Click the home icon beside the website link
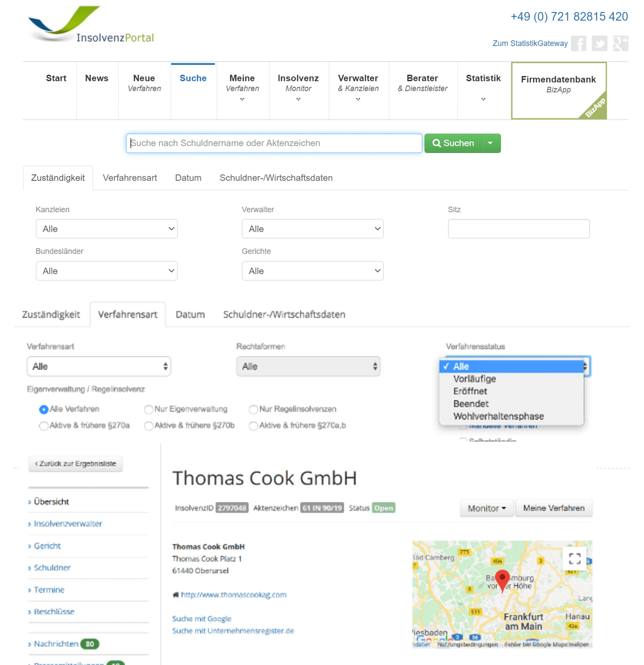 (175, 595)
